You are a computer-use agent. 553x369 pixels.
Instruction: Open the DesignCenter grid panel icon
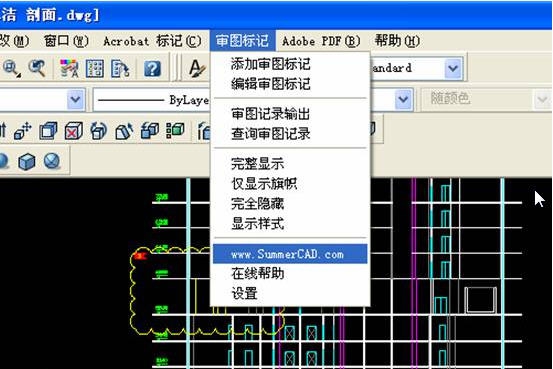pos(95,68)
